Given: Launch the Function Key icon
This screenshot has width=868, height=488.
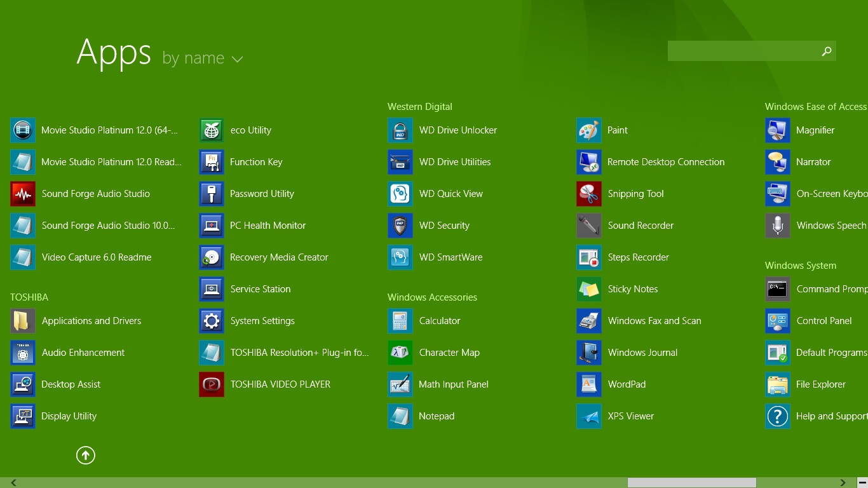Looking at the screenshot, I should tap(212, 162).
